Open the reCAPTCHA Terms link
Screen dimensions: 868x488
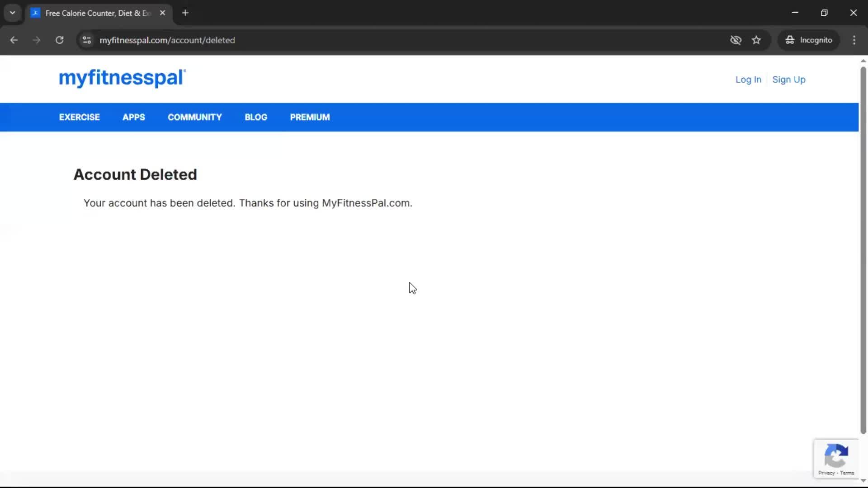(x=847, y=473)
